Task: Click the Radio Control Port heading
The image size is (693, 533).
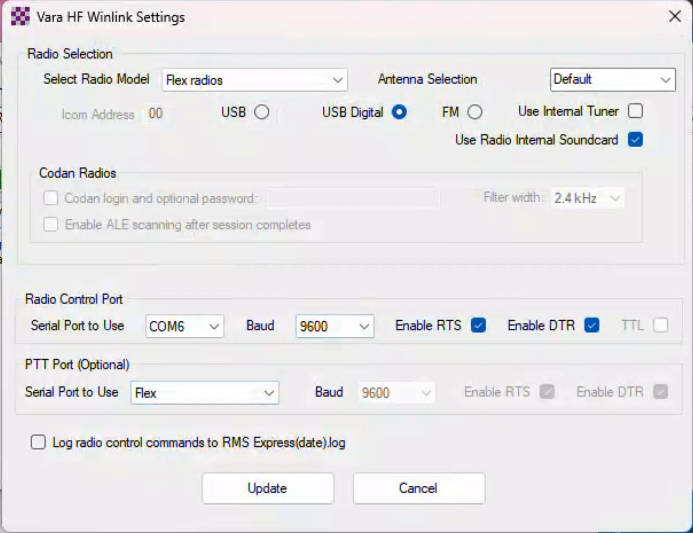Action: coord(74,299)
